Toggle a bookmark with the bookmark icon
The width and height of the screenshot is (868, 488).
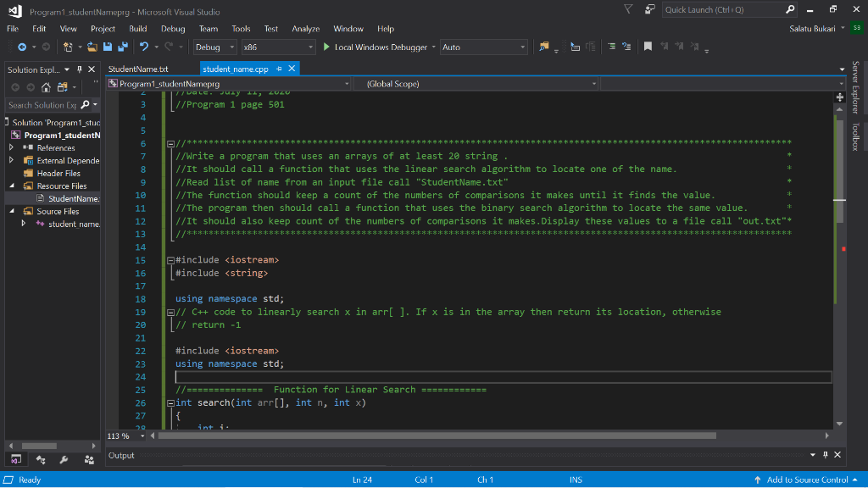[648, 47]
